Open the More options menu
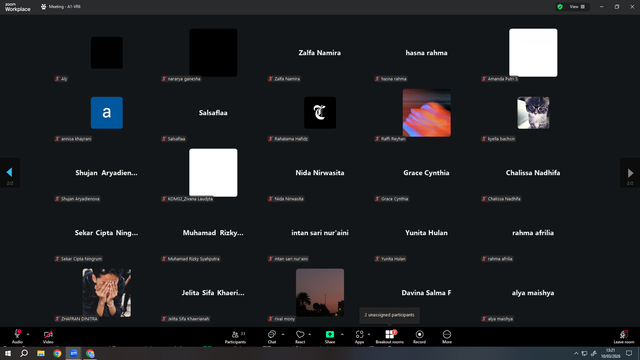 click(x=447, y=337)
